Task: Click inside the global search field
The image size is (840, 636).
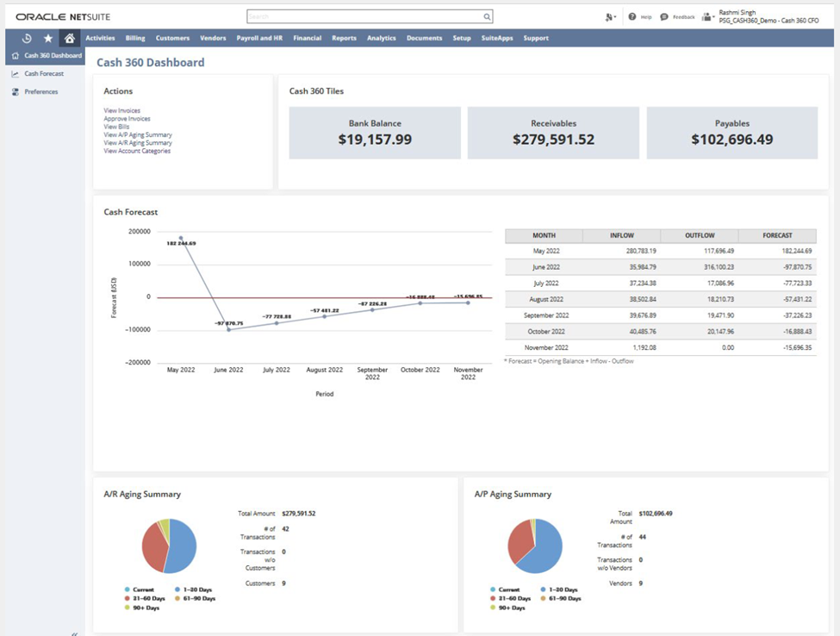Action: point(362,16)
